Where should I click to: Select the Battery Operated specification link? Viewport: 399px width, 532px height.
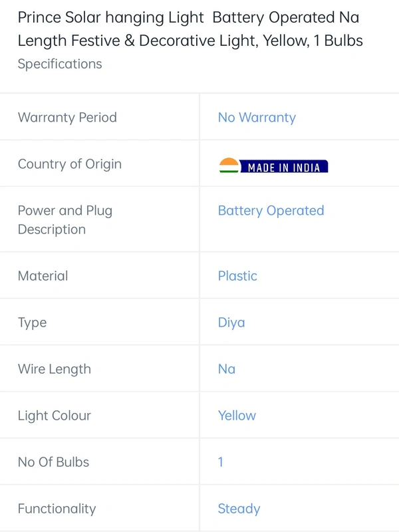click(x=271, y=211)
